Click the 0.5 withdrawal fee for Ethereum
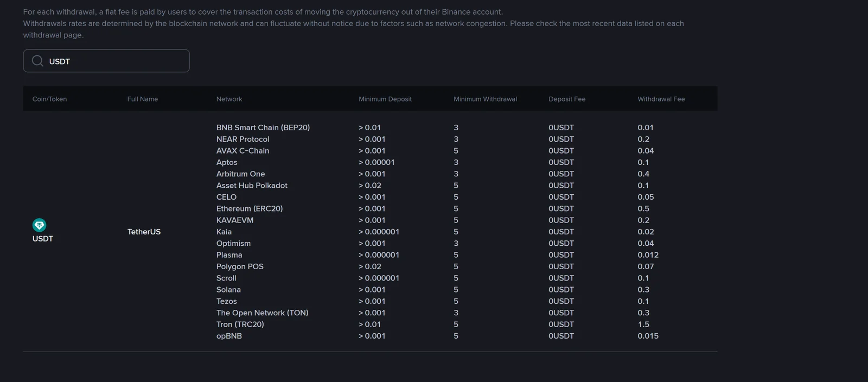The image size is (868, 382). [643, 208]
